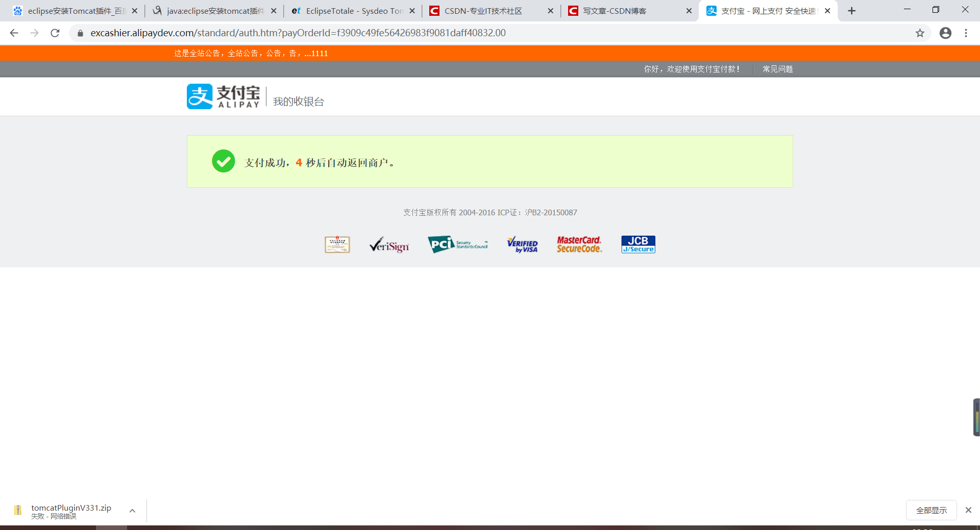Image resolution: width=980 pixels, height=530 pixels.
Task: Click the side widget on right edge
Action: (x=976, y=417)
